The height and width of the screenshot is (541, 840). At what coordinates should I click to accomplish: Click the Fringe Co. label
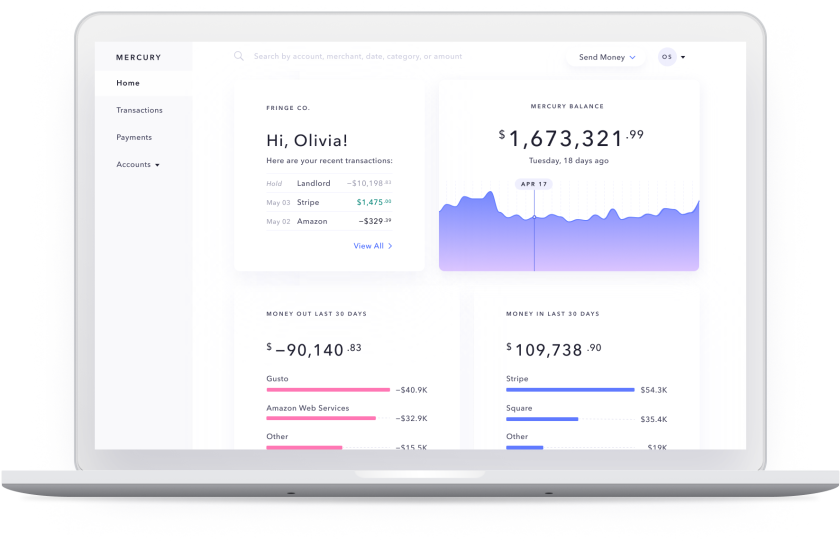[288, 108]
